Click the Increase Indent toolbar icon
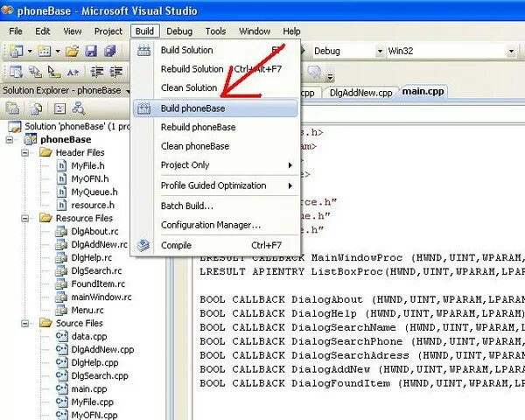This screenshot has height=420, width=525. [x=116, y=72]
